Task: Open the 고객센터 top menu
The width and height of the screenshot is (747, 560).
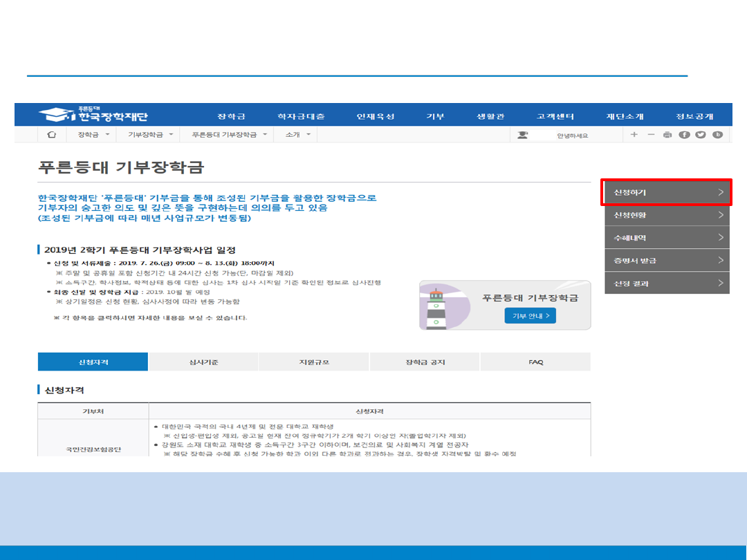Action: pos(555,117)
